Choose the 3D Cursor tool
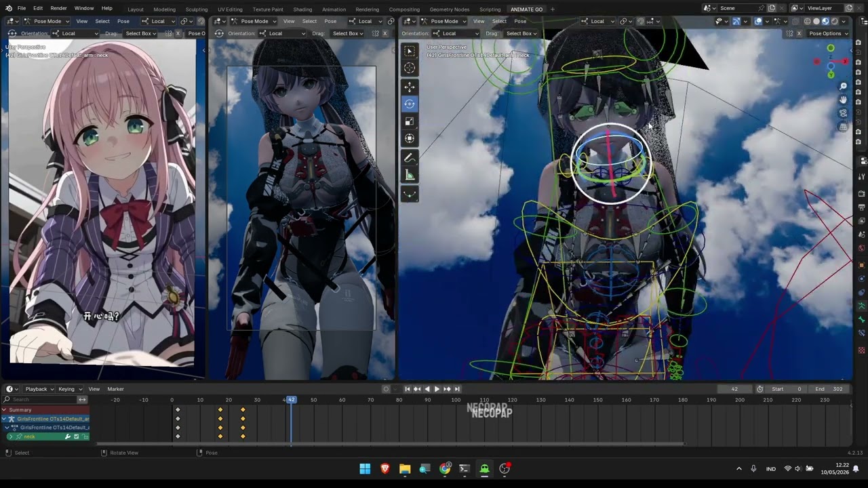 (410, 68)
